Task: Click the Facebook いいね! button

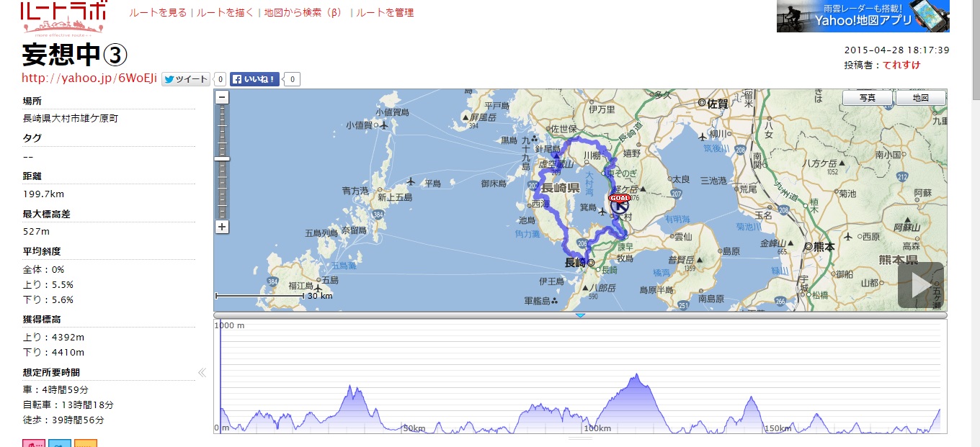Action: (x=254, y=79)
